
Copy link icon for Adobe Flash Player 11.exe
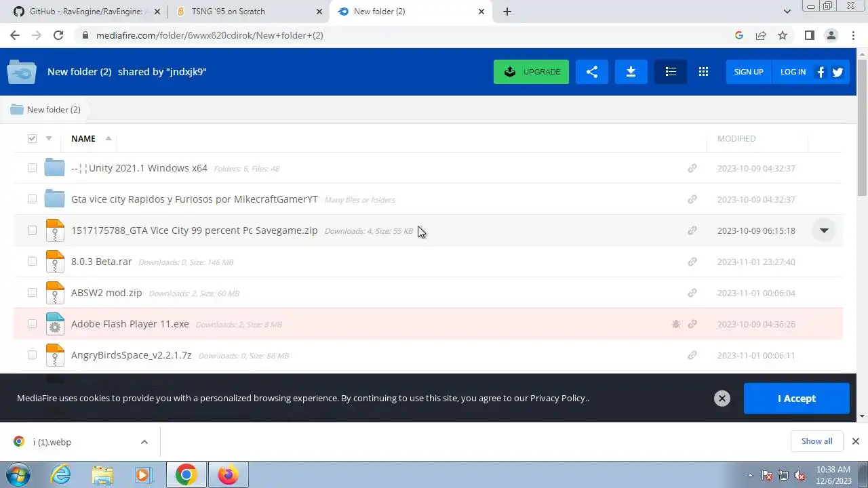pyautogui.click(x=692, y=324)
